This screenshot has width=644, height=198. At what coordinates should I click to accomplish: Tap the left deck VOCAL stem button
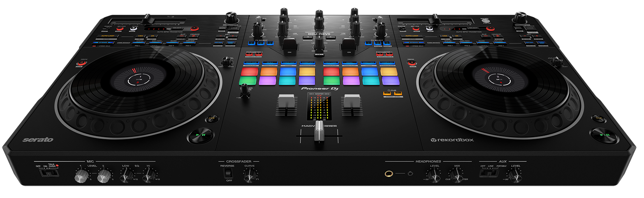[x=139, y=43]
